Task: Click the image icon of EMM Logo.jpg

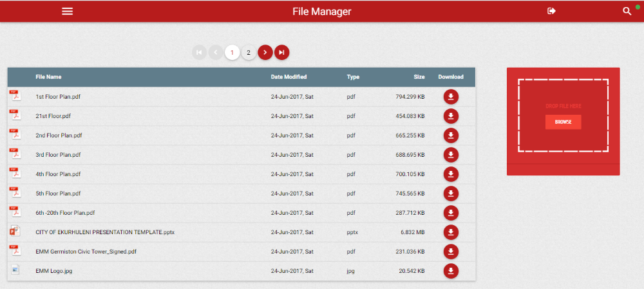Action: pos(15,270)
